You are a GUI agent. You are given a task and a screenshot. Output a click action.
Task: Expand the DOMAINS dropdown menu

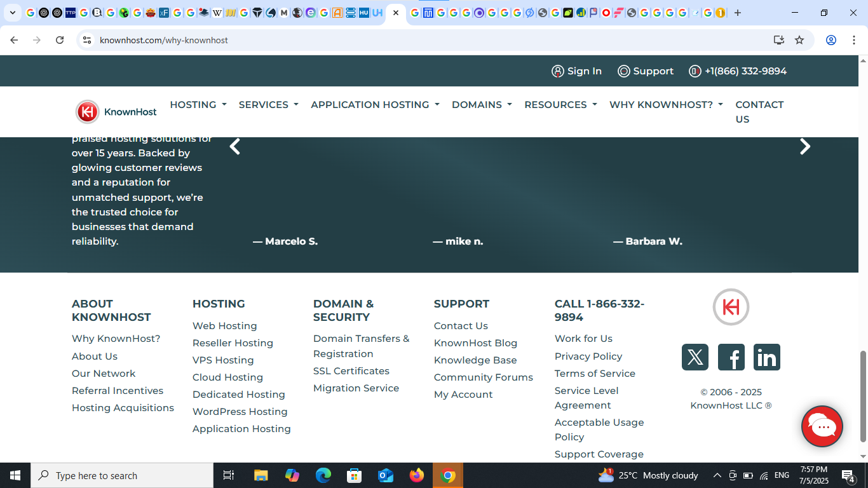482,105
